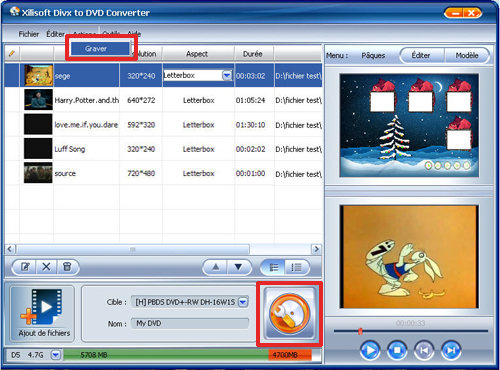Click Letterbox cell in Luff Song row
This screenshot has height=370, width=500.
pyautogui.click(x=199, y=149)
